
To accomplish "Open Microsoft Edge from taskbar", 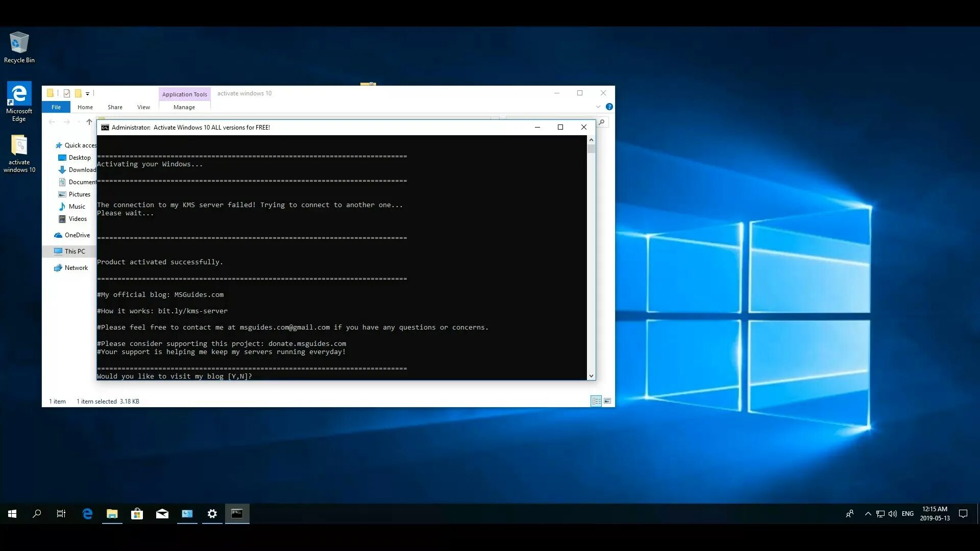I will [87, 513].
